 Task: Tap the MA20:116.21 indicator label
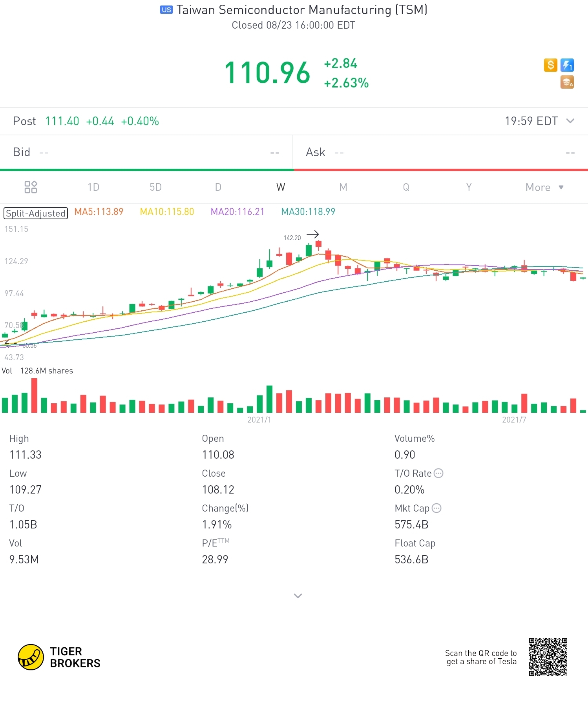click(x=237, y=212)
